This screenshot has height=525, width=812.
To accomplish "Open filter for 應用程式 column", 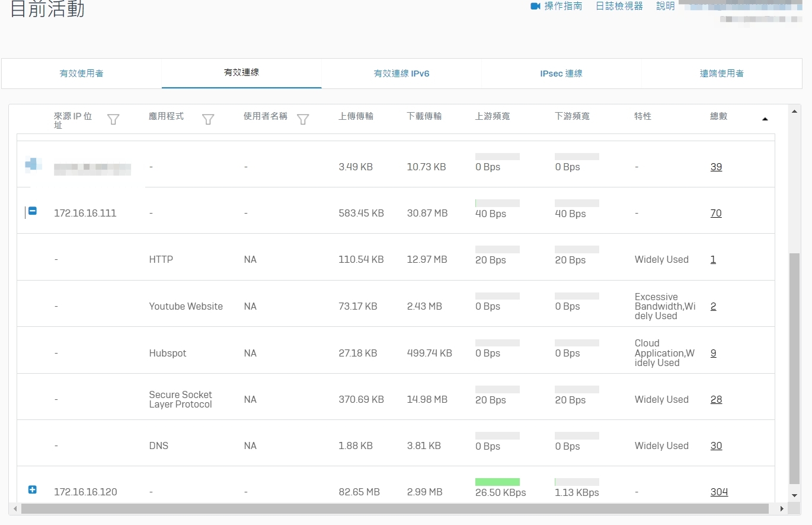I will coord(208,120).
